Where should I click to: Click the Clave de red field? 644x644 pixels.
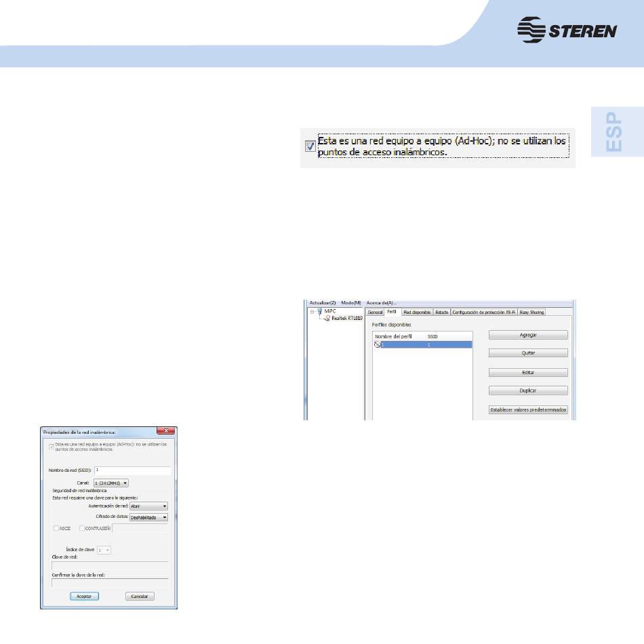(110, 565)
